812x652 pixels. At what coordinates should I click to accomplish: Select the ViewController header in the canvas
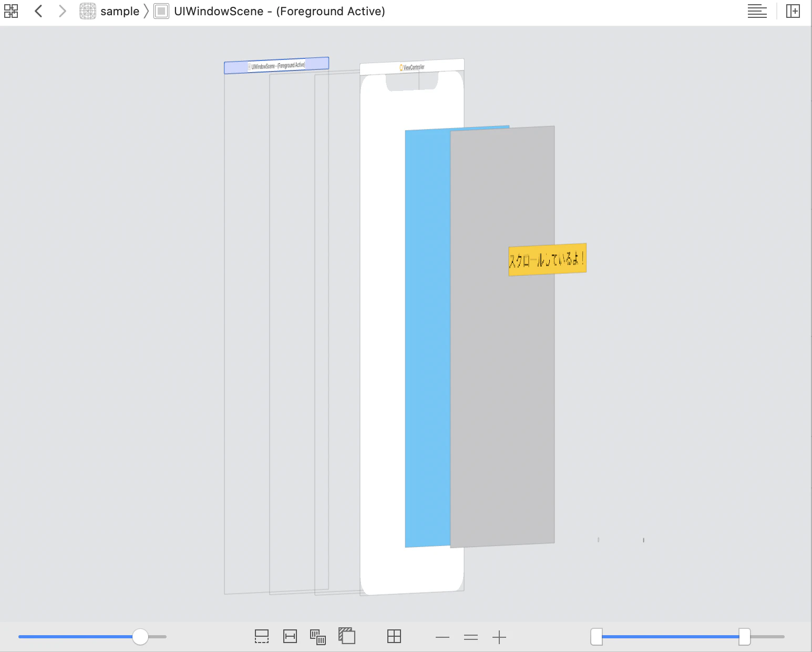(x=412, y=67)
